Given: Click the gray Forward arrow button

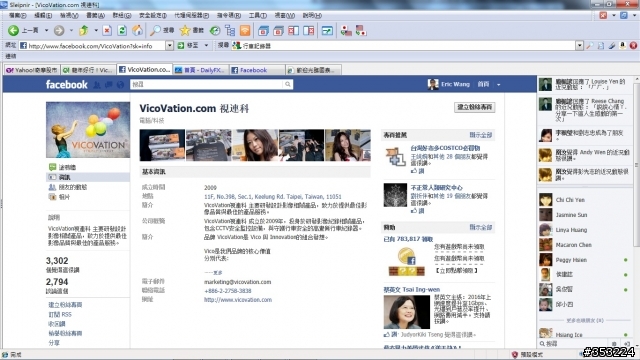Looking at the screenshot, I should pos(59,31).
